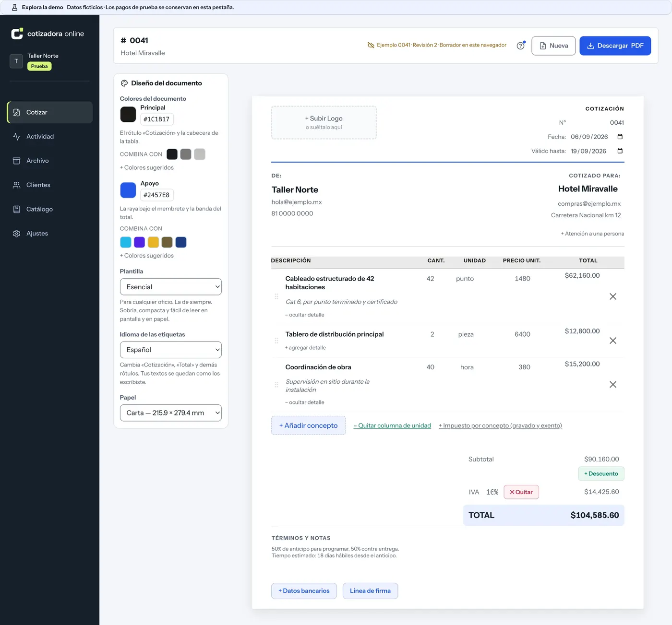Add a new concept line
The height and width of the screenshot is (625, 672).
309,425
